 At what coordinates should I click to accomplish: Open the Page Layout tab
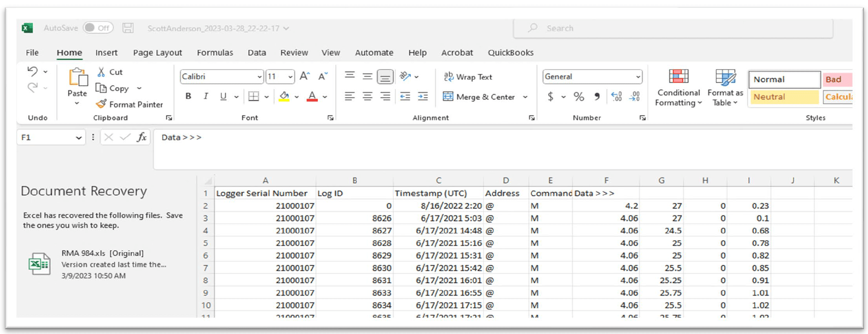pos(157,53)
